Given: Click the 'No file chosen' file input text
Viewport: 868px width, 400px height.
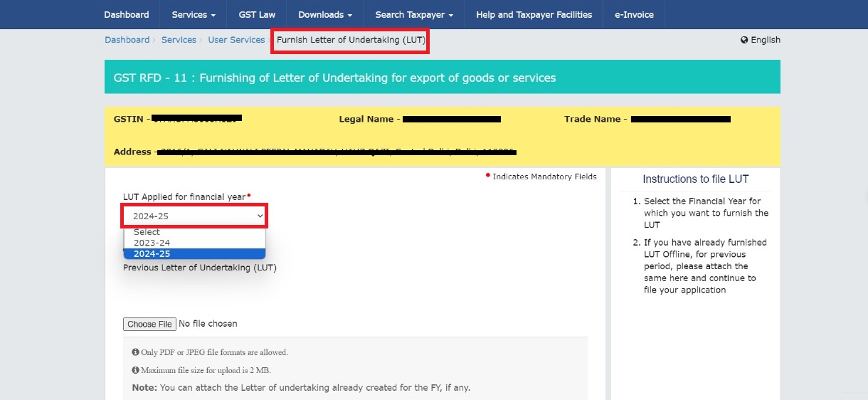Looking at the screenshot, I should point(208,324).
